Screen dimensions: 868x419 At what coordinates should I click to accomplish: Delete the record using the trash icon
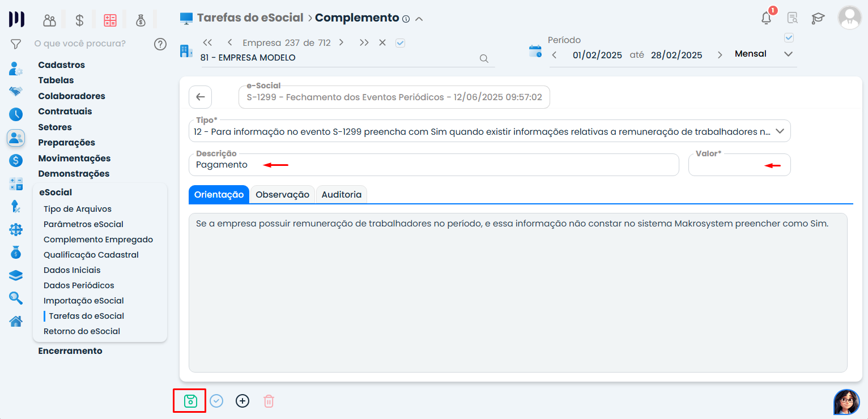coord(269,401)
